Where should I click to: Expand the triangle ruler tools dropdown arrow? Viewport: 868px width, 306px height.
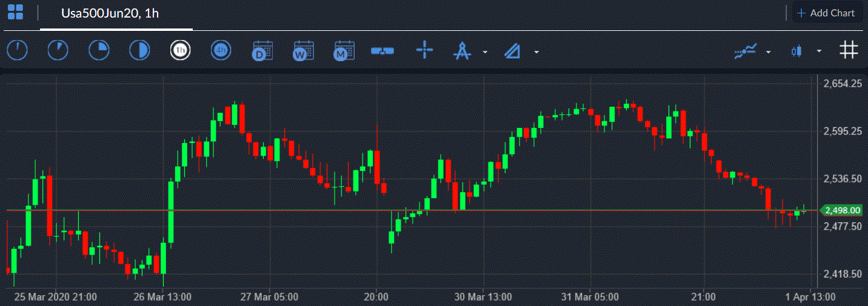536,52
